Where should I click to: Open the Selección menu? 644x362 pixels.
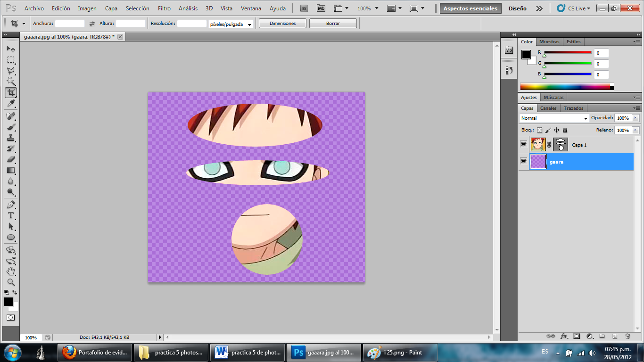pyautogui.click(x=138, y=8)
